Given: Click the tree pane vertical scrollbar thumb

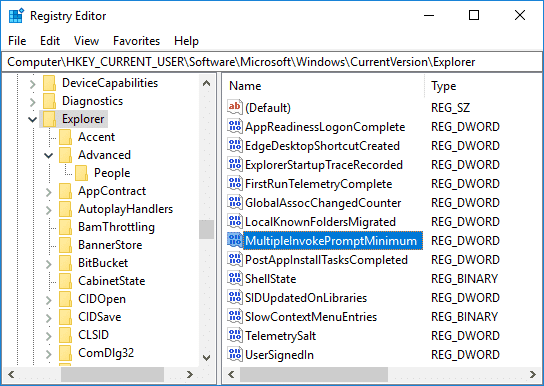Looking at the screenshot, I should click(206, 229).
